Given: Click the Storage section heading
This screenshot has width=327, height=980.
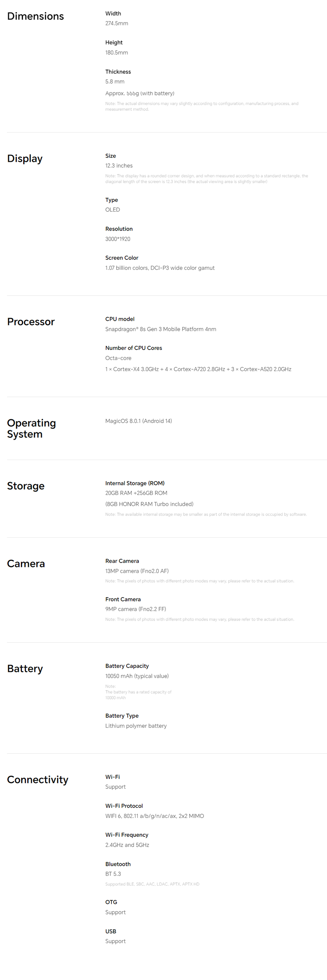Looking at the screenshot, I should click(x=26, y=486).
